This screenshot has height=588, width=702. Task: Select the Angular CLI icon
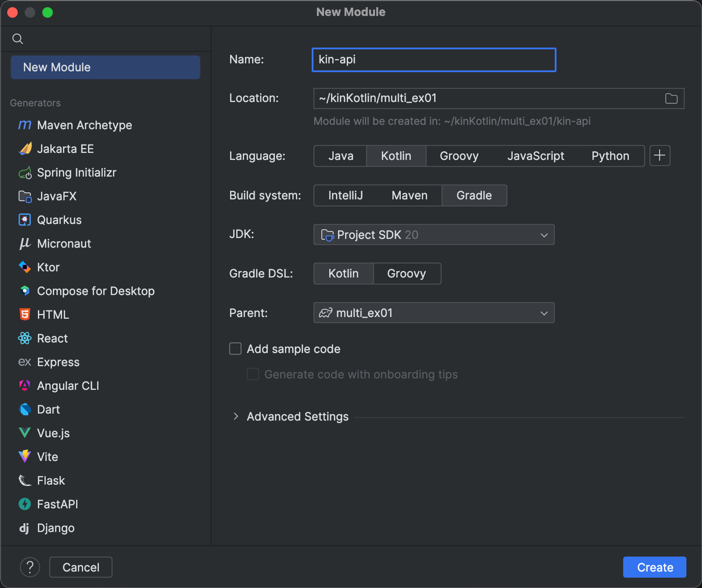click(25, 385)
